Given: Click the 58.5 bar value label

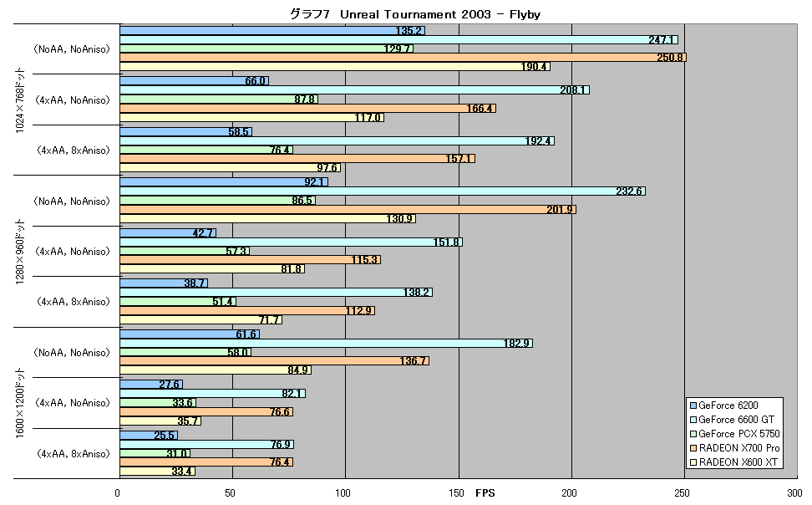Looking at the screenshot, I should coord(239,132).
